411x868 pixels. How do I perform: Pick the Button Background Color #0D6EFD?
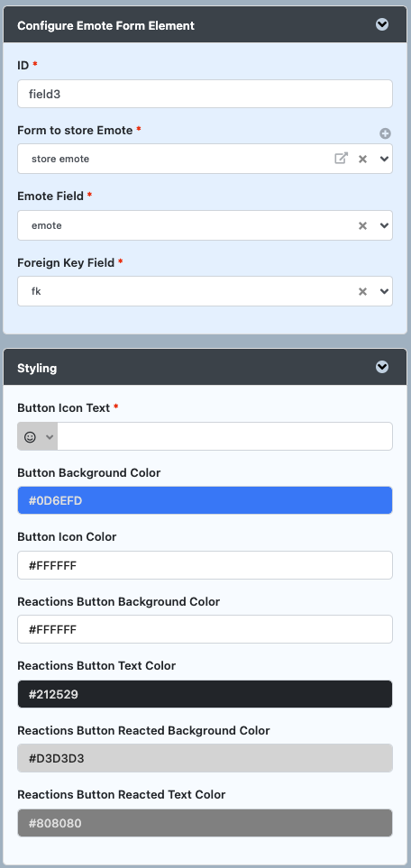205,500
